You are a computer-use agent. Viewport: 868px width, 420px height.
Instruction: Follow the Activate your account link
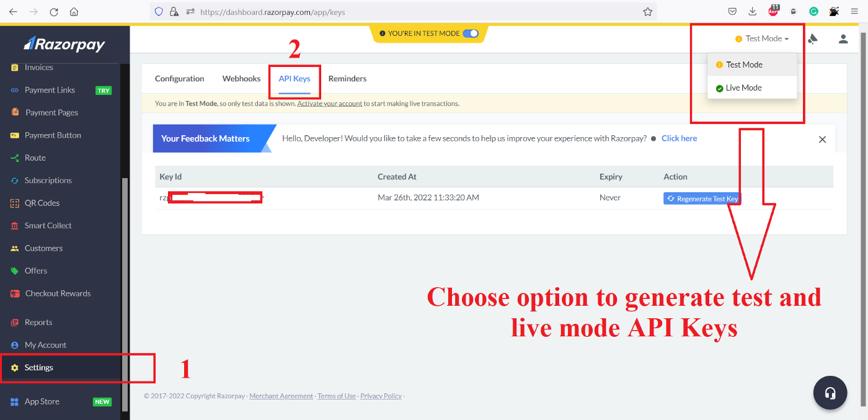point(329,104)
